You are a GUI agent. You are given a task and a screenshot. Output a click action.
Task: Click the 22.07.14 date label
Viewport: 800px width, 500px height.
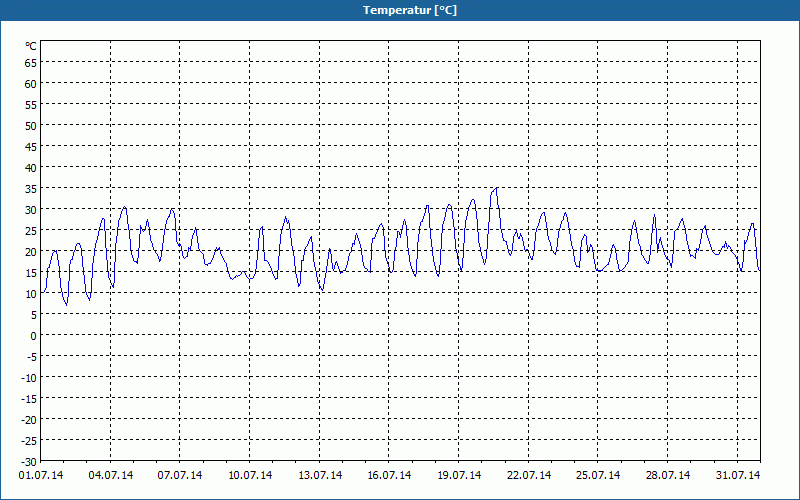coord(529,476)
